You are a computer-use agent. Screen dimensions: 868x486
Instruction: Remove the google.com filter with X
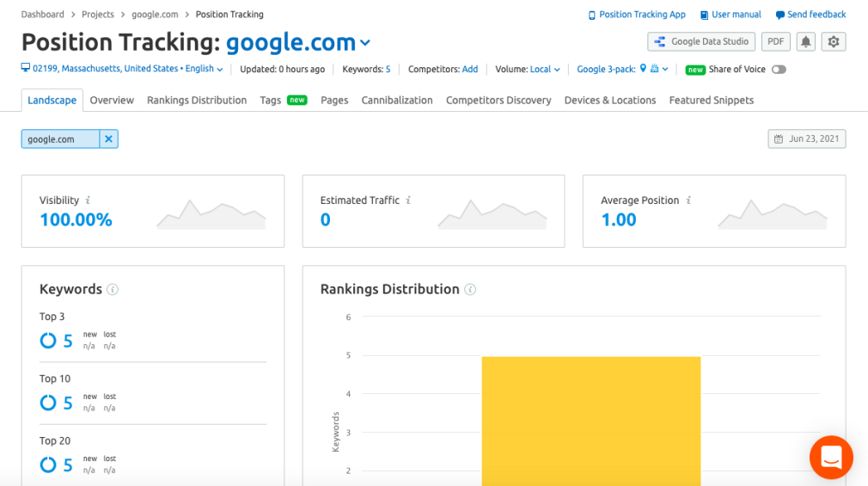pyautogui.click(x=108, y=139)
